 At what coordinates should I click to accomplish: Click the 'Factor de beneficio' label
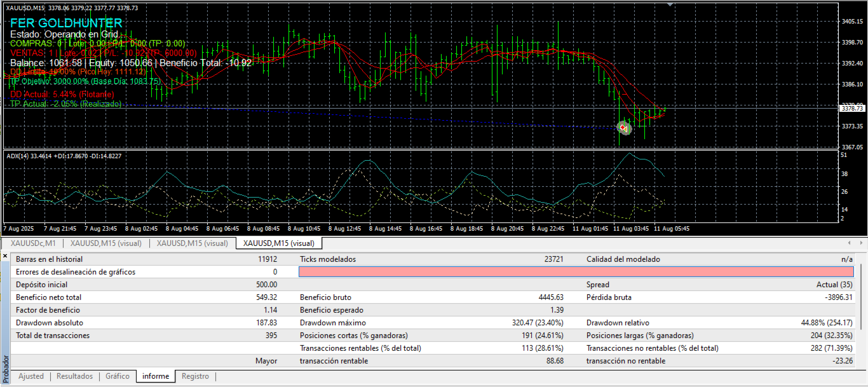tap(48, 310)
